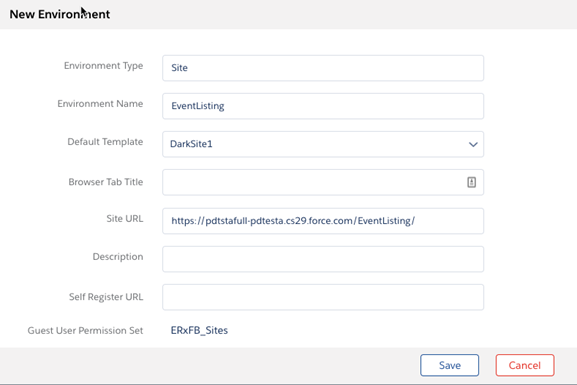Cancel the New Environment dialog
Screen dimensions: 577x385
tap(524, 365)
